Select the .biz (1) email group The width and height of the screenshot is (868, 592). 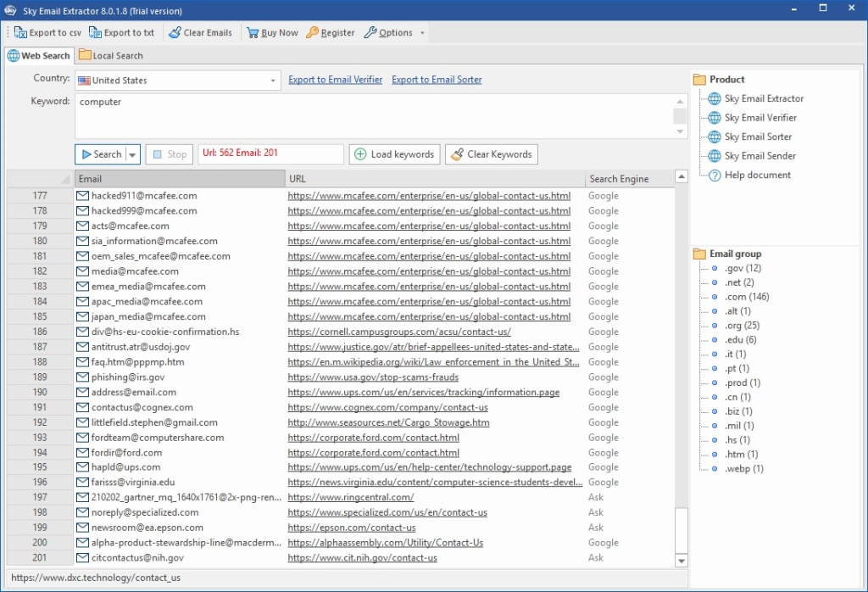pos(738,411)
